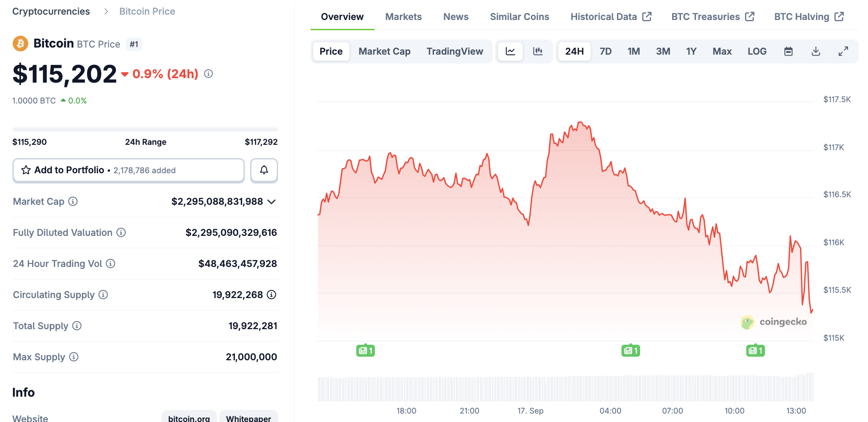Click the price alert bell icon

point(264,170)
